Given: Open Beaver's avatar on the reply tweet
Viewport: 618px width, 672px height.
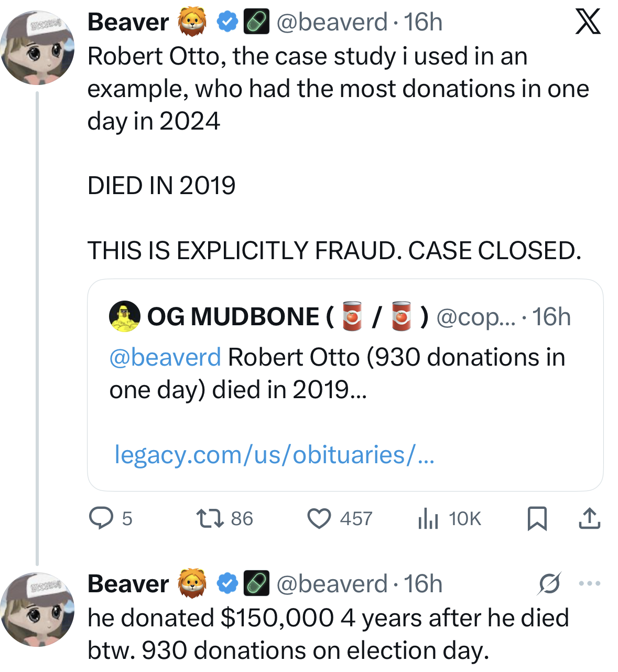Looking at the screenshot, I should 37,610.
